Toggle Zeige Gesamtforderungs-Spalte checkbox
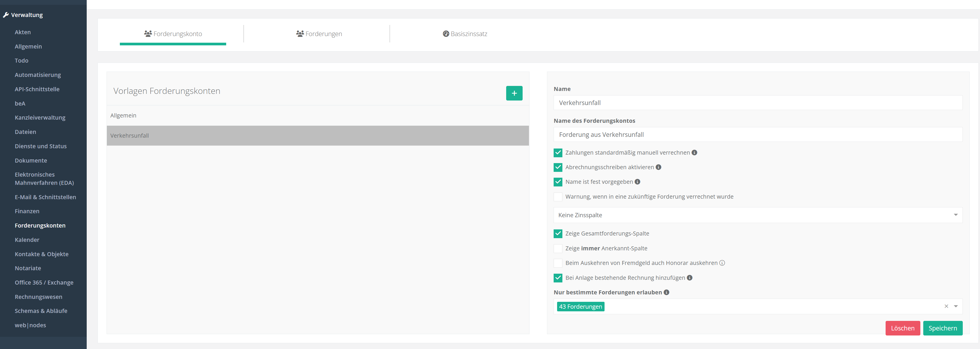This screenshot has width=980, height=349. coord(558,234)
